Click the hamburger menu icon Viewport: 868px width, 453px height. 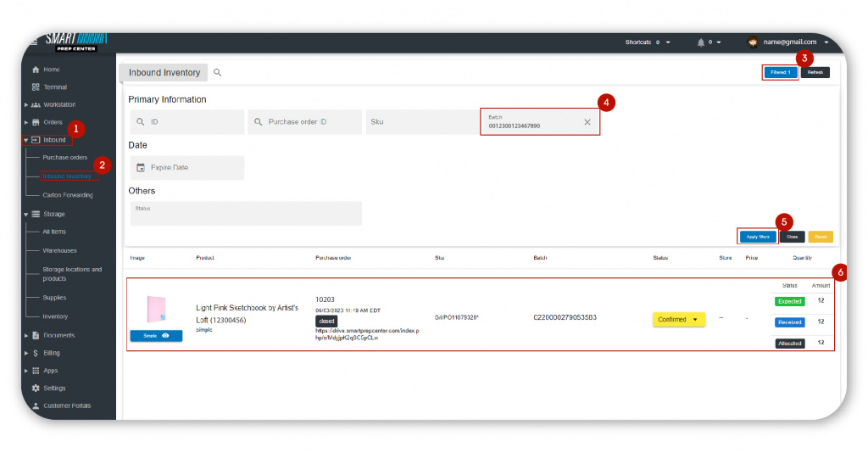[x=33, y=42]
